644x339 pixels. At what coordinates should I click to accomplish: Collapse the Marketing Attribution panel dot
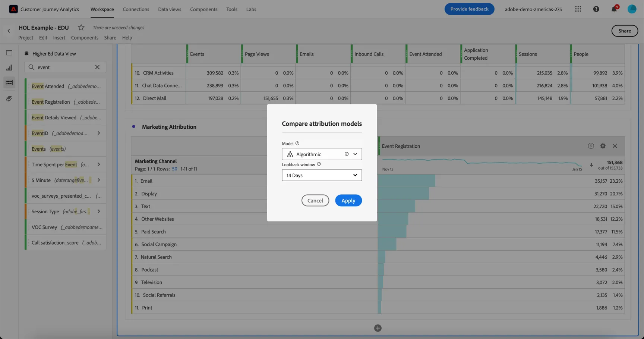point(133,127)
